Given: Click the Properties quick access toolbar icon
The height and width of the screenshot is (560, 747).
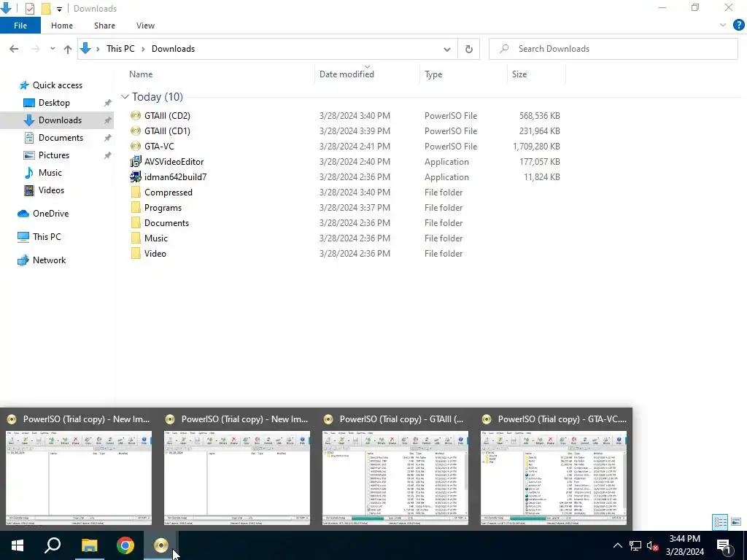Looking at the screenshot, I should 29,9.
